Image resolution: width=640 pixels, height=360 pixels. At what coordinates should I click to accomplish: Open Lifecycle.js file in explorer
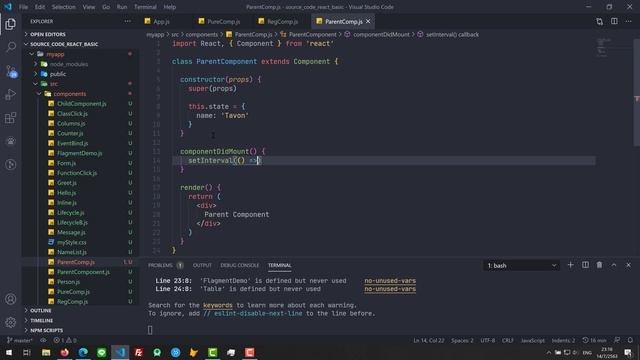click(x=71, y=213)
